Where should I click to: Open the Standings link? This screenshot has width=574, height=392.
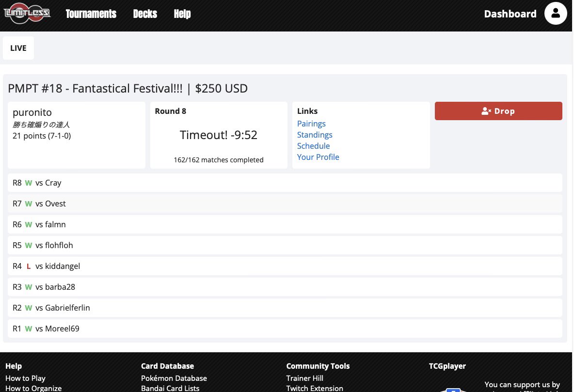315,135
